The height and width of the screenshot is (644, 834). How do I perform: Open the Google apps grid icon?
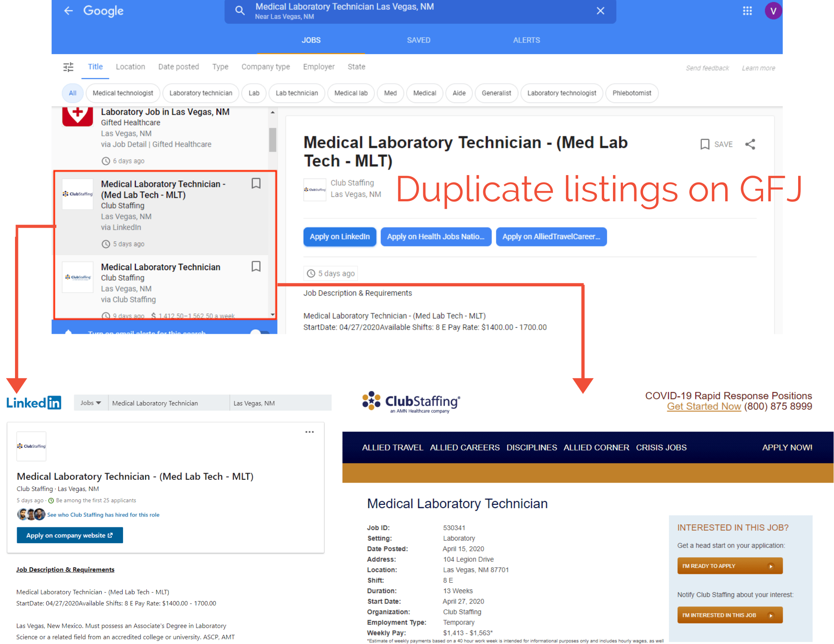747,11
